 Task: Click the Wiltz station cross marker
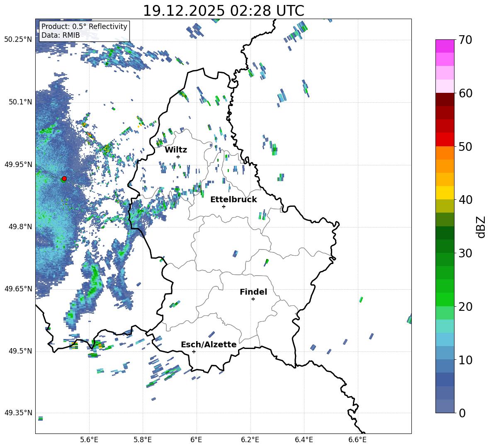pyautogui.click(x=178, y=157)
